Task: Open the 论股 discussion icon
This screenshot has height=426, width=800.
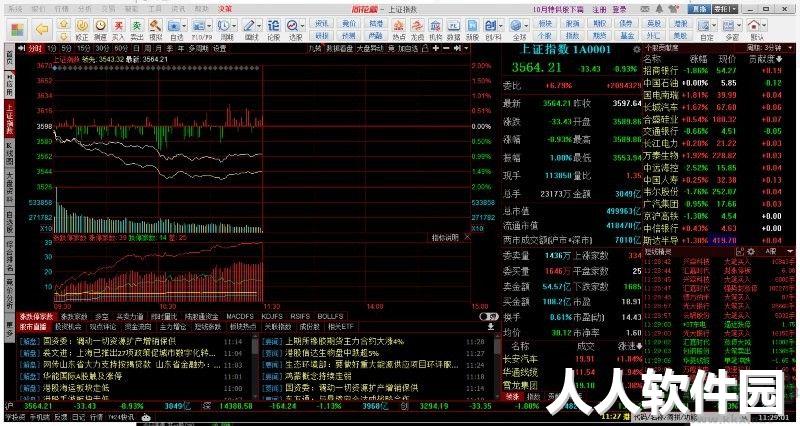Action: click(274, 29)
